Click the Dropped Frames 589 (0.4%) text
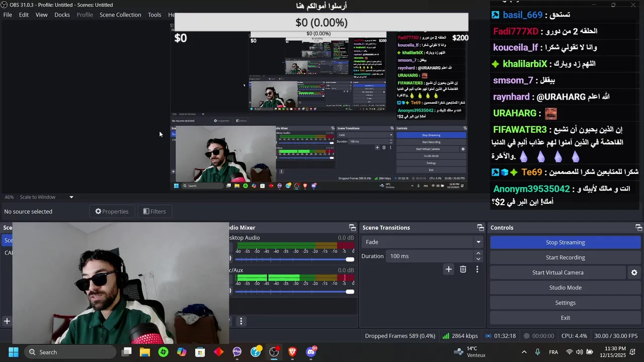 (x=400, y=336)
